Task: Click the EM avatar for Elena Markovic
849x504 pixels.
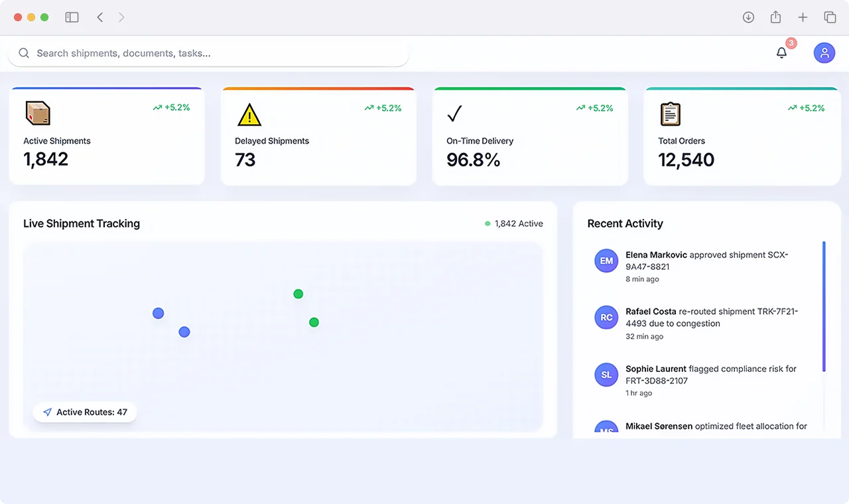Action: (x=606, y=261)
